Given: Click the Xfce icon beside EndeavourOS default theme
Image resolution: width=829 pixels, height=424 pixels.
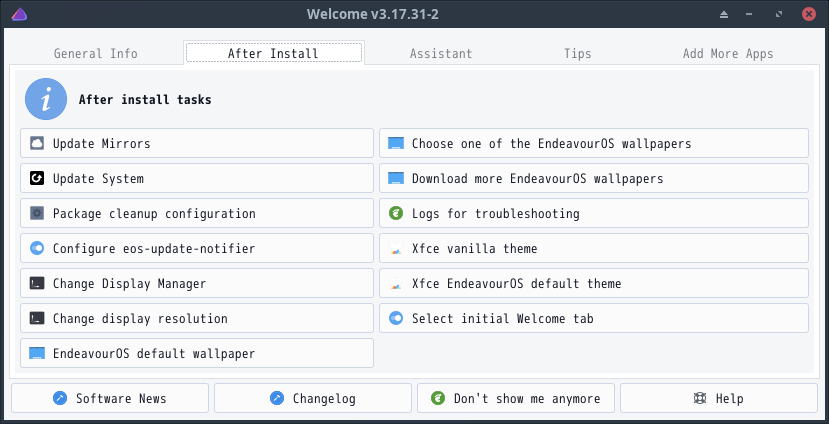Looking at the screenshot, I should pyautogui.click(x=396, y=283).
